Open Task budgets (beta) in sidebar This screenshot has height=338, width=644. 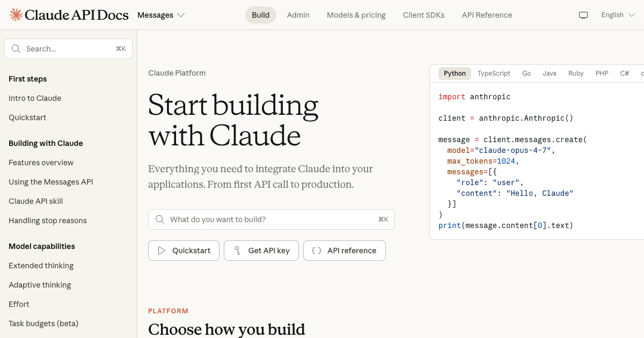pos(43,324)
